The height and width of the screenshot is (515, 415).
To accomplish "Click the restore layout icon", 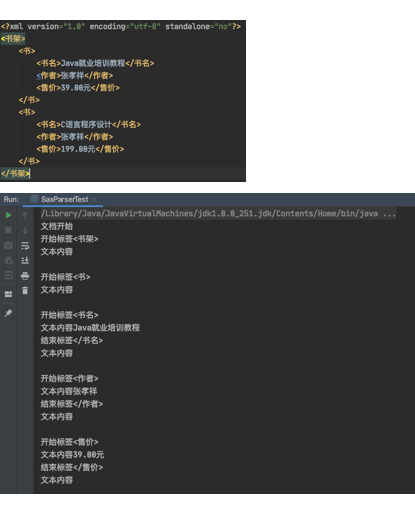I will click(x=8, y=294).
